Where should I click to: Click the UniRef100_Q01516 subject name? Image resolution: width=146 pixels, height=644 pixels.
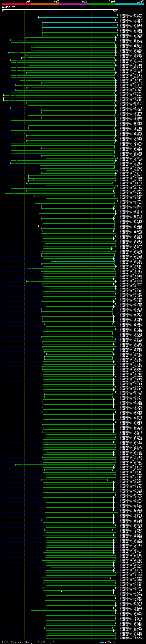point(131,226)
